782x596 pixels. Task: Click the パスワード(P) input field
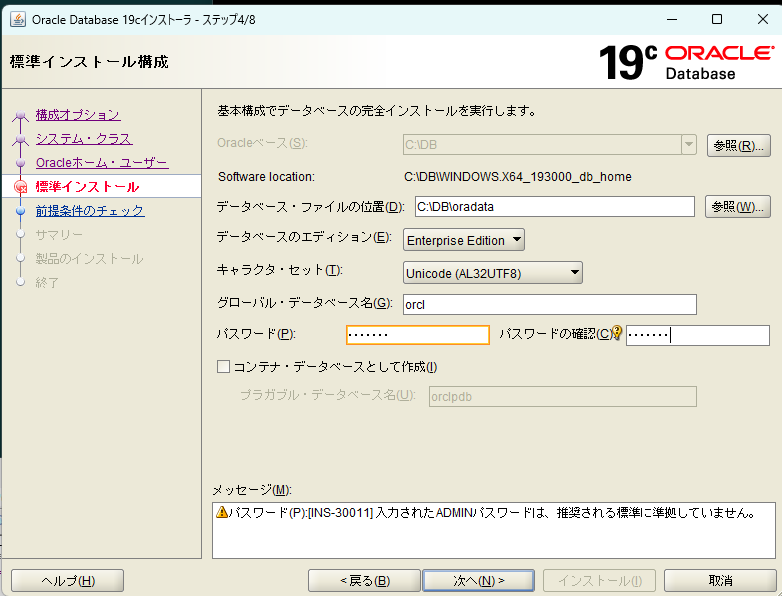418,335
